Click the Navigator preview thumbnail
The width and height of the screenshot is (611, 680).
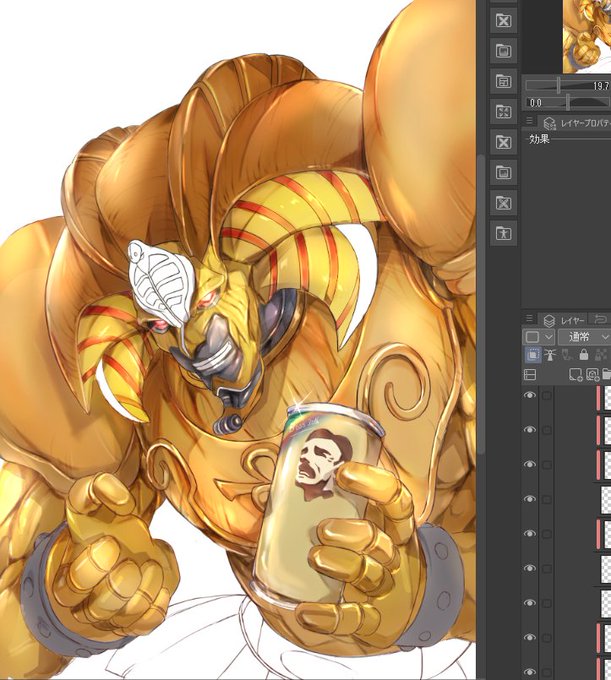pyautogui.click(x=587, y=36)
